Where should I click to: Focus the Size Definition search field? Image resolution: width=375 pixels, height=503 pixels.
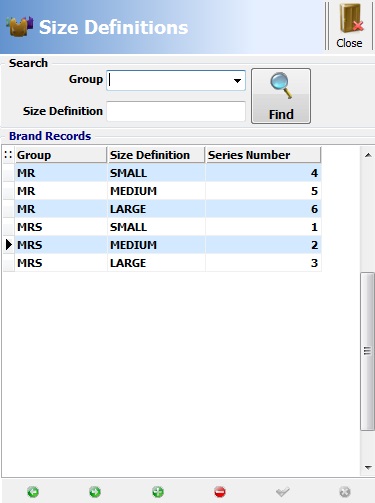point(176,111)
